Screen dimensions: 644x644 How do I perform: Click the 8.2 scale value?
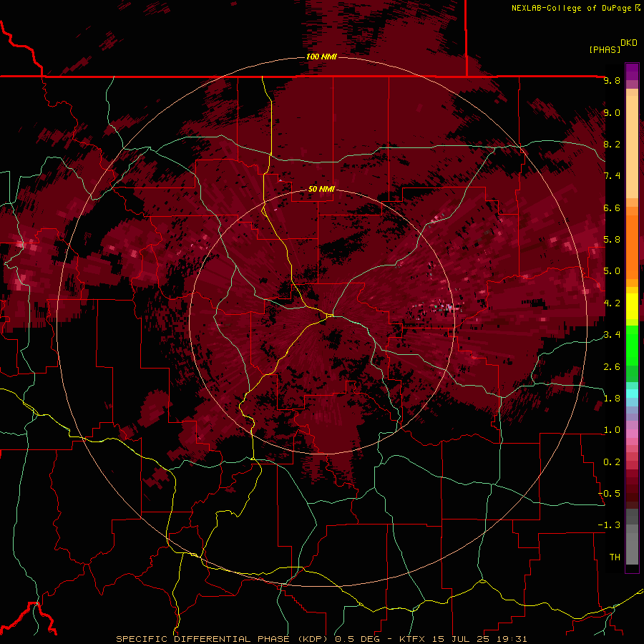pos(612,144)
